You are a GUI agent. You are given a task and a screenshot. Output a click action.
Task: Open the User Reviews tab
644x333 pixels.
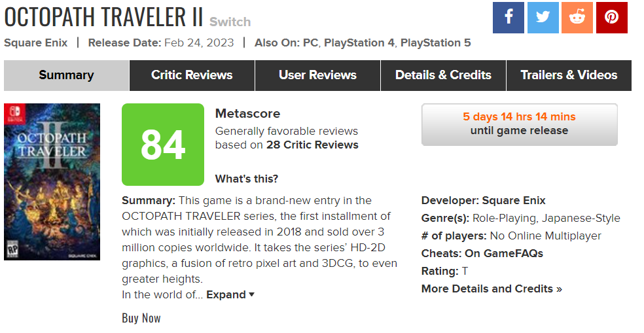[x=317, y=75]
